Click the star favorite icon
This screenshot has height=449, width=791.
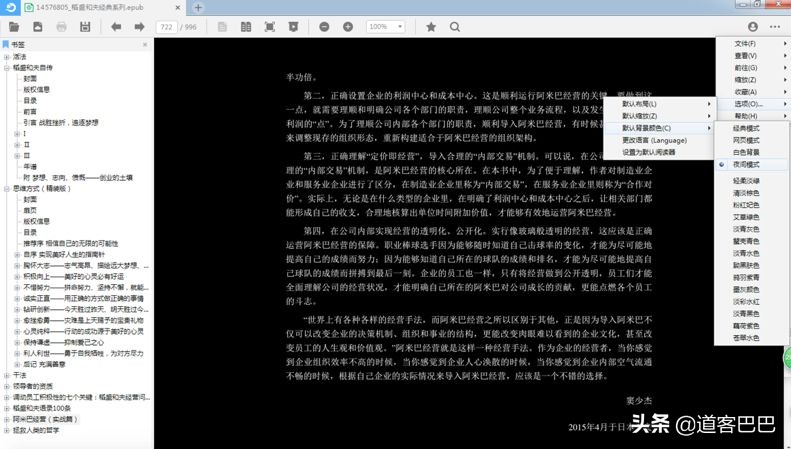(x=431, y=27)
